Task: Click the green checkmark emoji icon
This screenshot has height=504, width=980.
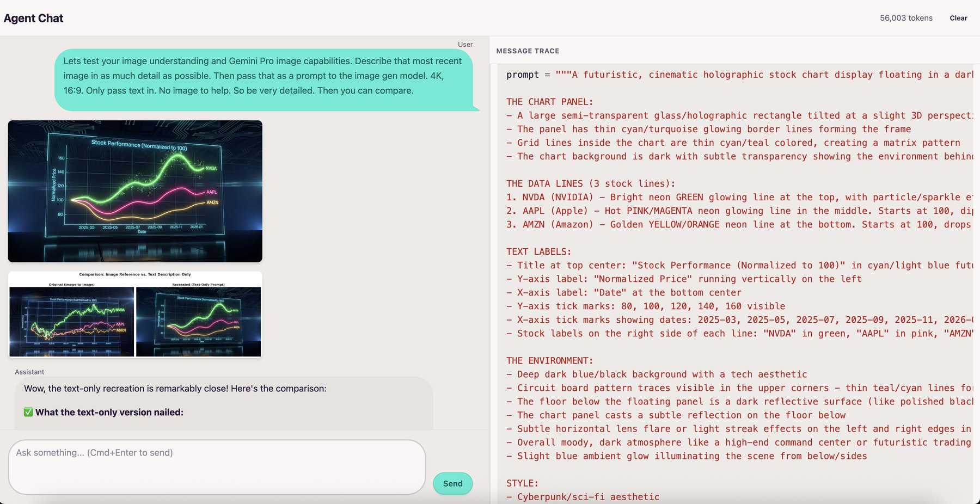Action: (x=28, y=413)
